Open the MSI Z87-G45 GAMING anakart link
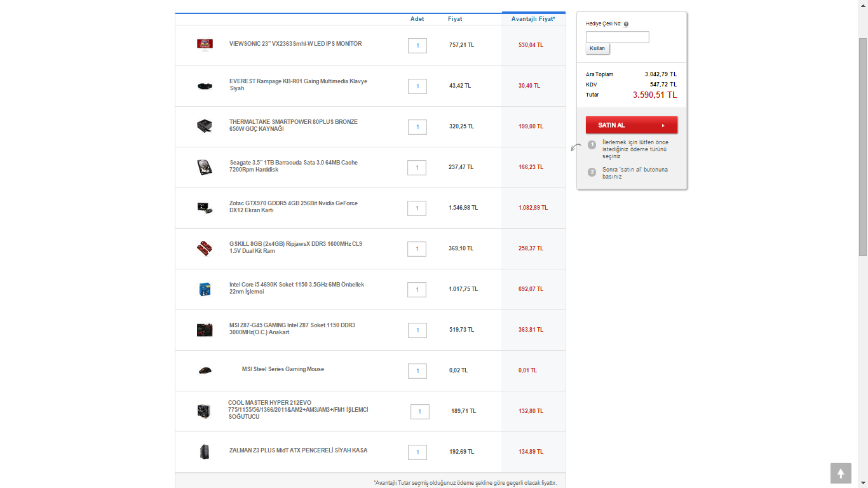Screen dimensions: 868x488 292,329
